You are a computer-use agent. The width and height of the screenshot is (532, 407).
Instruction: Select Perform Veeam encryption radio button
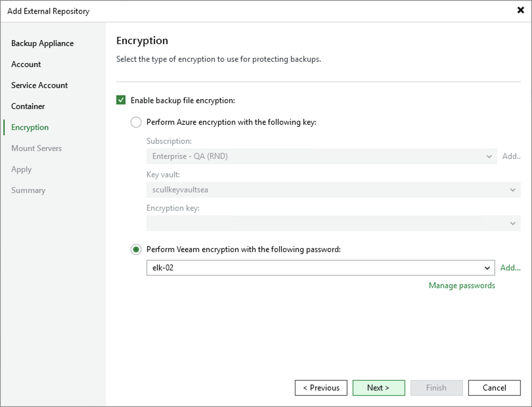(x=136, y=249)
